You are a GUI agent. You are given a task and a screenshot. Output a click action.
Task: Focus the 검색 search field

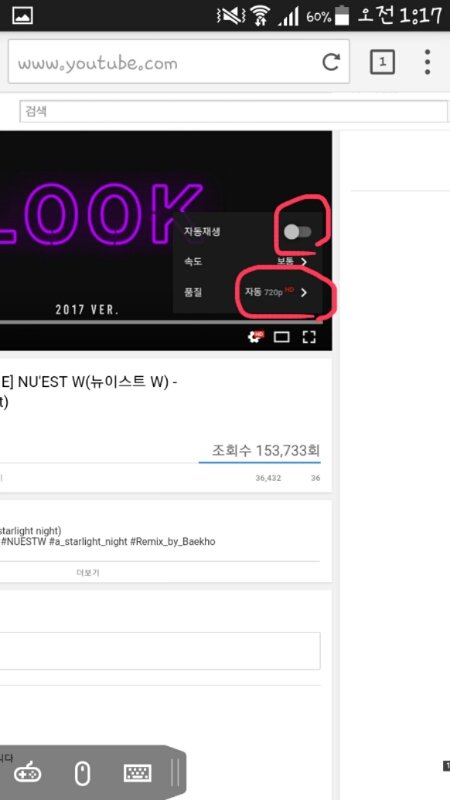coord(234,111)
